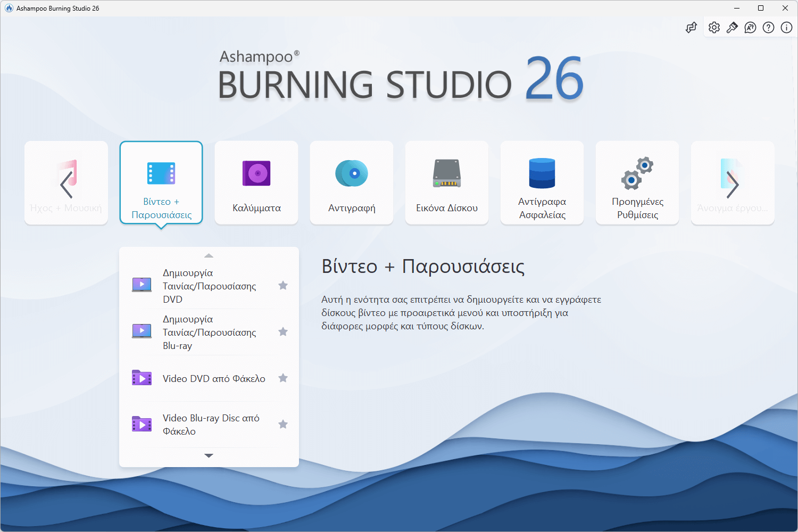Viewport: 798px width, 532px height.
Task: Choose Video DVD από Φάκελο
Action: click(x=209, y=378)
